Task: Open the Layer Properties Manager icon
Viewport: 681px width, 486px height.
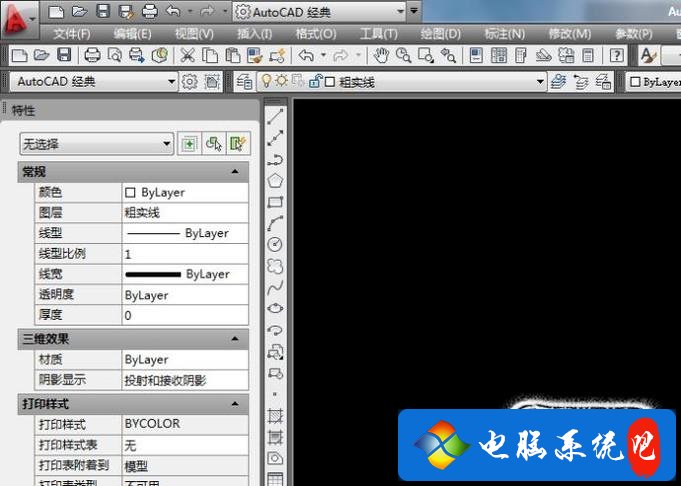Action: tap(245, 82)
